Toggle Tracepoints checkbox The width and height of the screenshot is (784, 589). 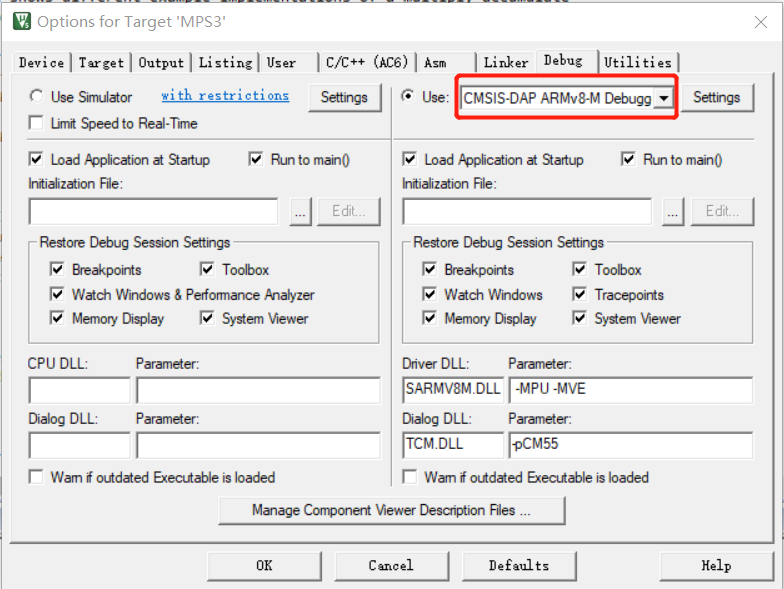tap(580, 294)
